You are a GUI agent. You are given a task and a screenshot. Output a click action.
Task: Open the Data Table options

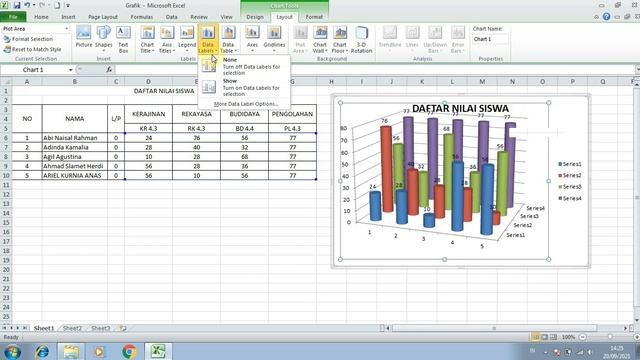click(229, 39)
